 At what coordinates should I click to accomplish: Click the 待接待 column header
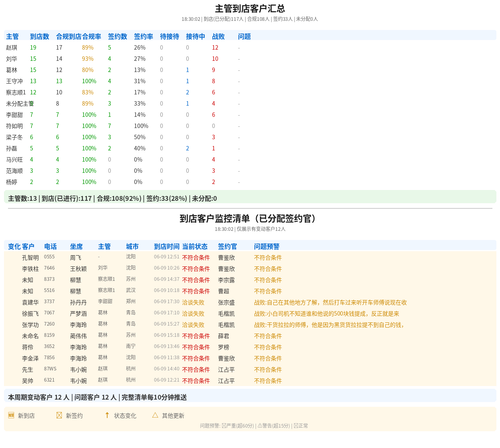[x=169, y=36]
